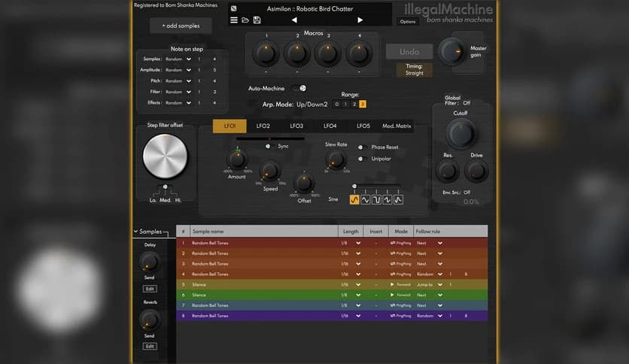Select the fourth LFO waveform shape icon
The image size is (629, 364).
pyautogui.click(x=387, y=199)
